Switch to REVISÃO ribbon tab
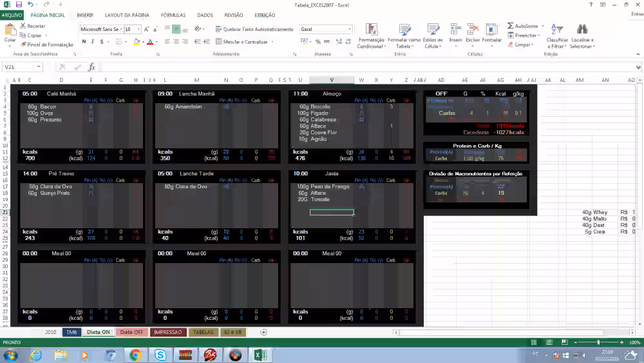Screen dimensions: 644x363 point(233,15)
